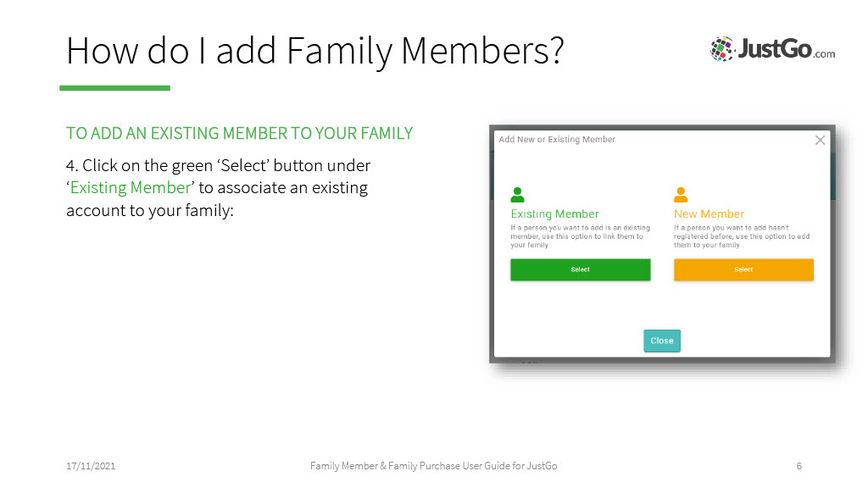
Task: Choose the orange Select button under New Member
Action: [743, 269]
